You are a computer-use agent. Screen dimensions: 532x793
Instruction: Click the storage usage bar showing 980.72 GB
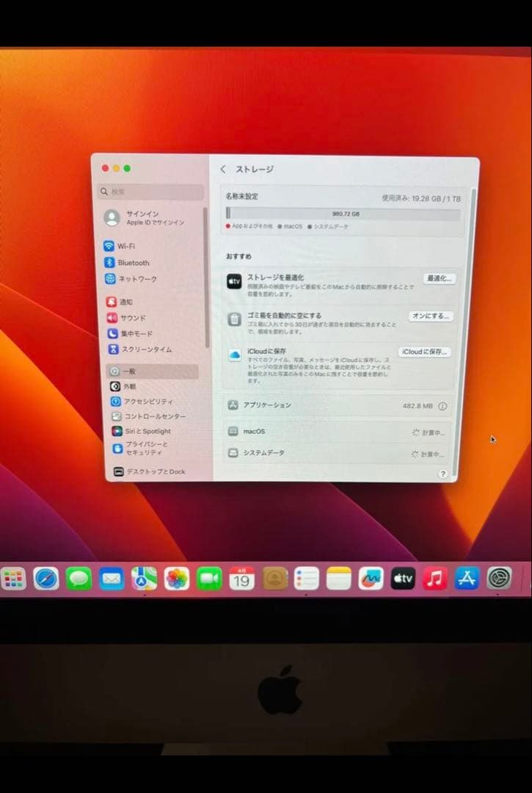(343, 214)
